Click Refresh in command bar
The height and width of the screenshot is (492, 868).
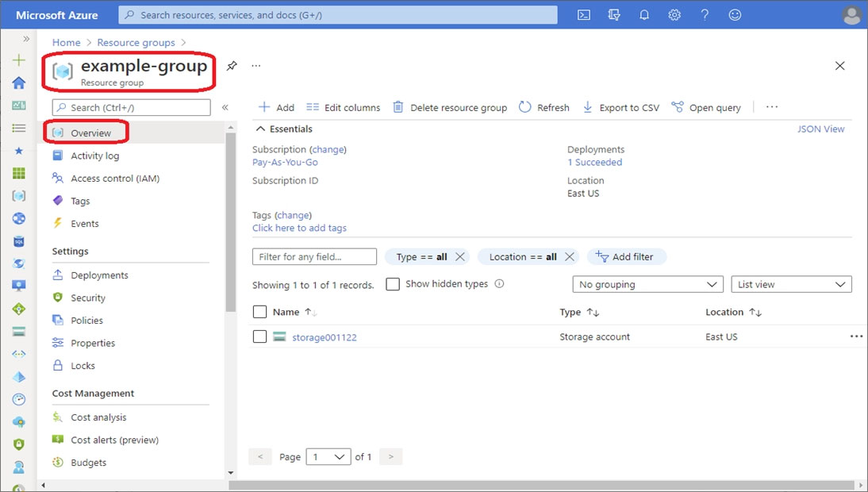(544, 107)
